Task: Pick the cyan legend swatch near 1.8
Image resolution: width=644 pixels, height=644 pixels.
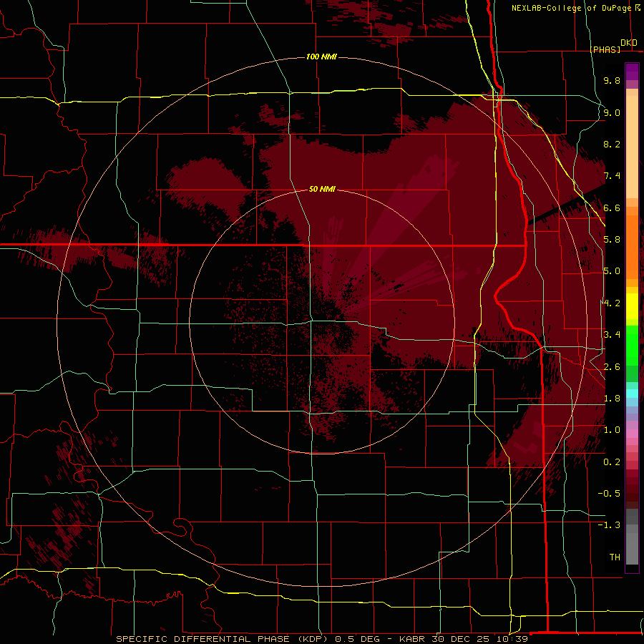Action: coord(632,394)
